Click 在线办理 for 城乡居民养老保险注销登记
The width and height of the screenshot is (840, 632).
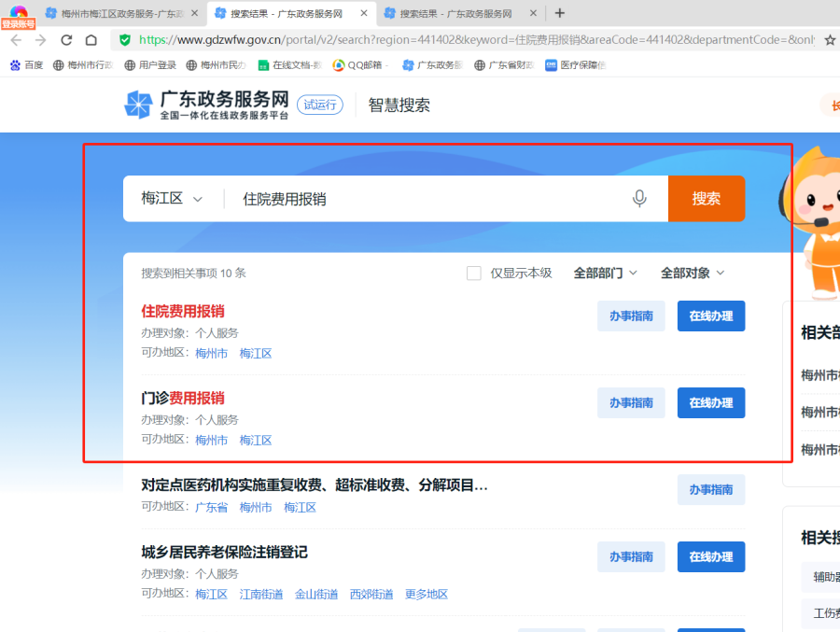tap(711, 557)
